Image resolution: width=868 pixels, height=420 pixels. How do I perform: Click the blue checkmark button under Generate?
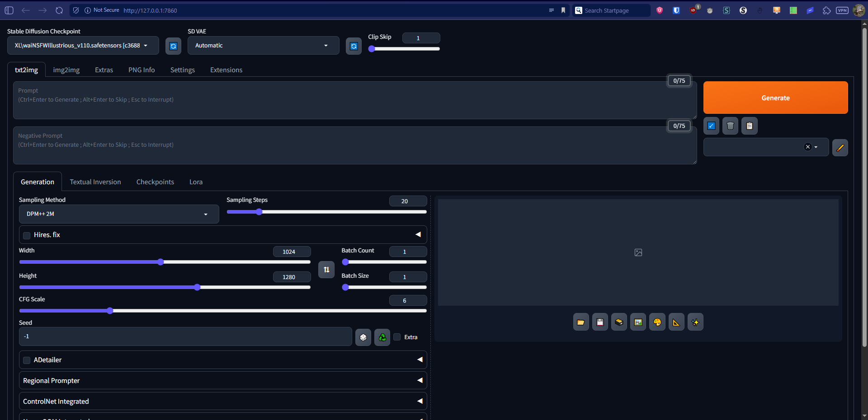[711, 126]
